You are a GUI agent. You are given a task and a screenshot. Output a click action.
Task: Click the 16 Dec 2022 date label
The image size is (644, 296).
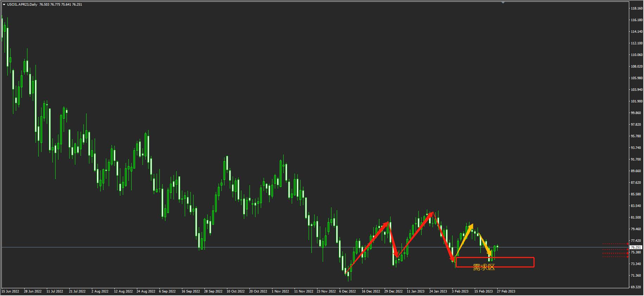pos(371,291)
